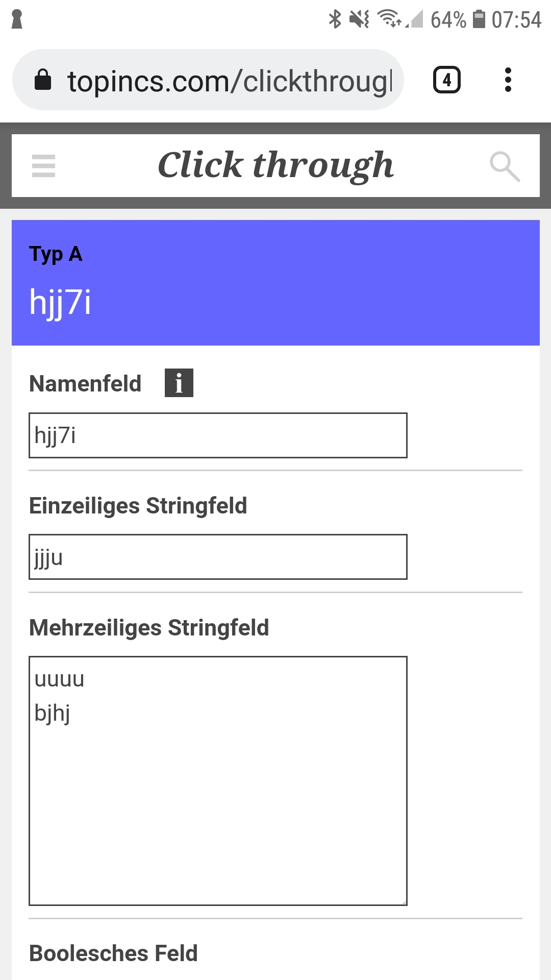Viewport: 551px width, 980px height.
Task: Open the browser three-dot options menu
Action: [x=508, y=79]
